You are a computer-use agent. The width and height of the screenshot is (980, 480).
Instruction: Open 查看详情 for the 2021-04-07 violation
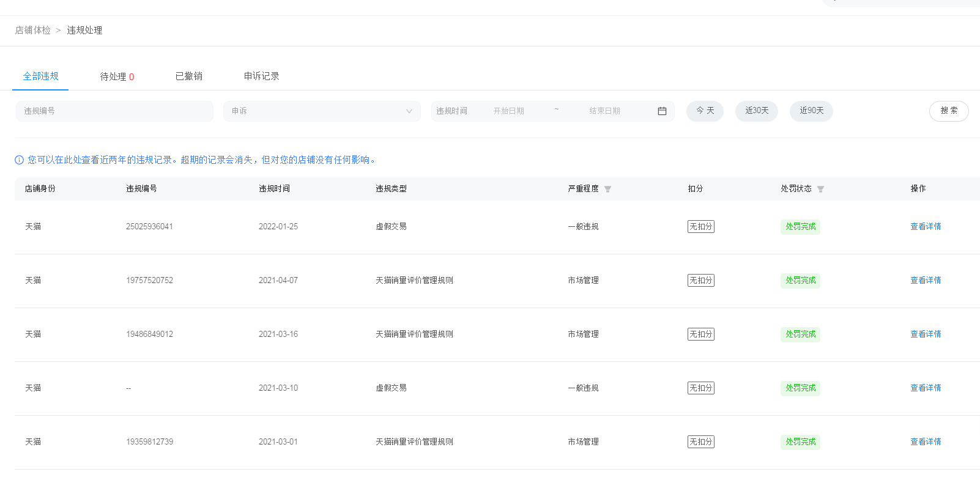(x=925, y=281)
